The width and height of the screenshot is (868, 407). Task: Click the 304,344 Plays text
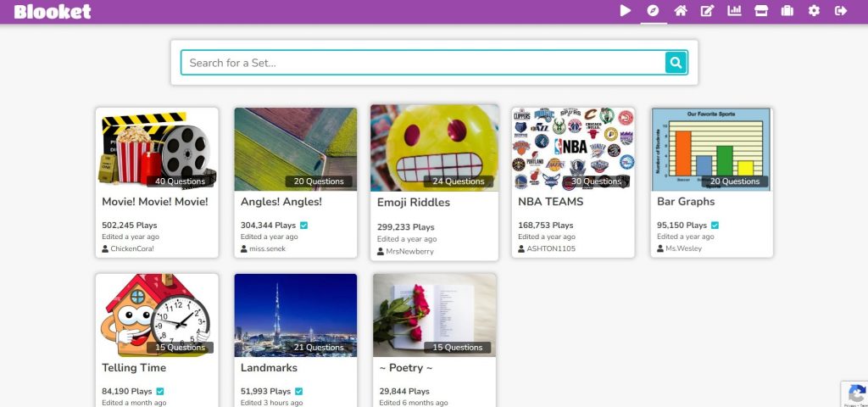[269, 226]
